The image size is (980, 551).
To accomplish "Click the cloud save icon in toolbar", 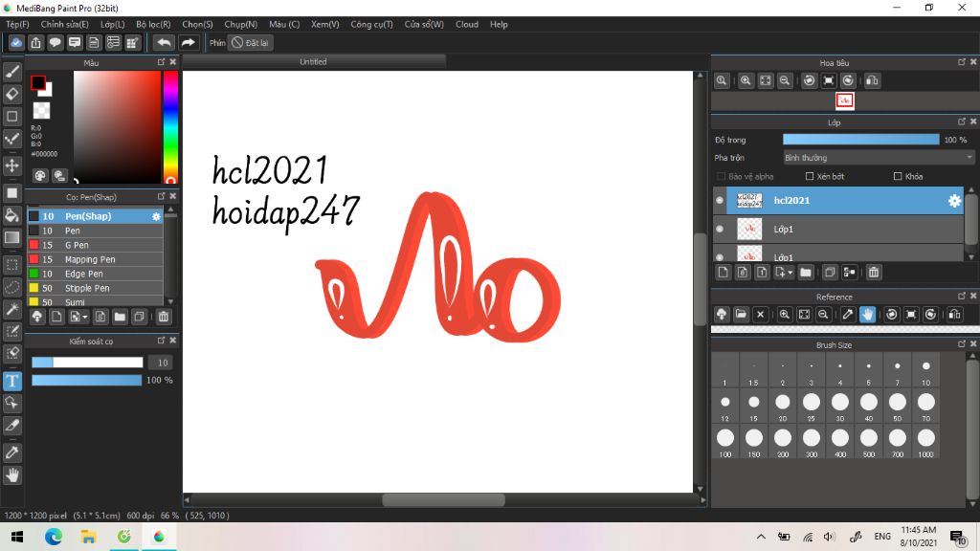I will point(16,42).
